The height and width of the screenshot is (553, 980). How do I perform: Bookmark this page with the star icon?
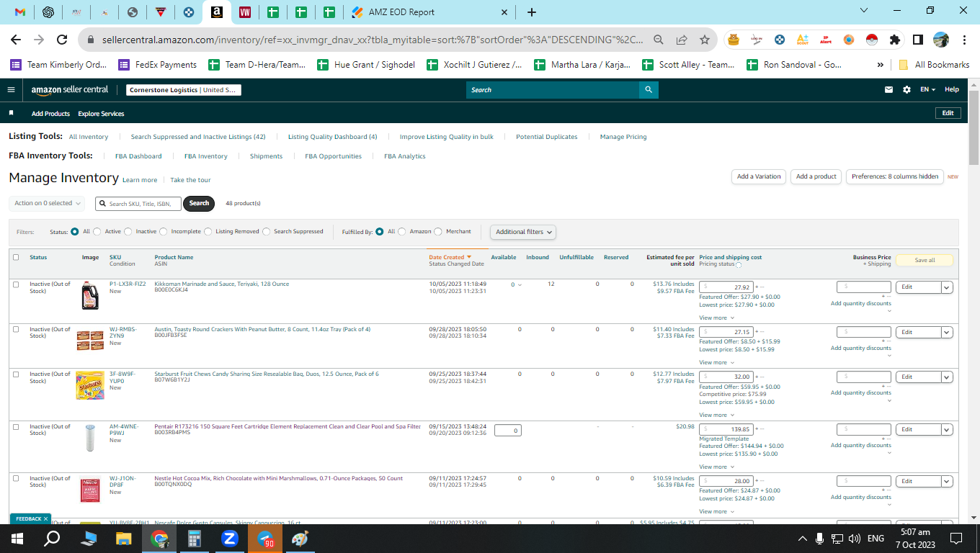click(705, 40)
